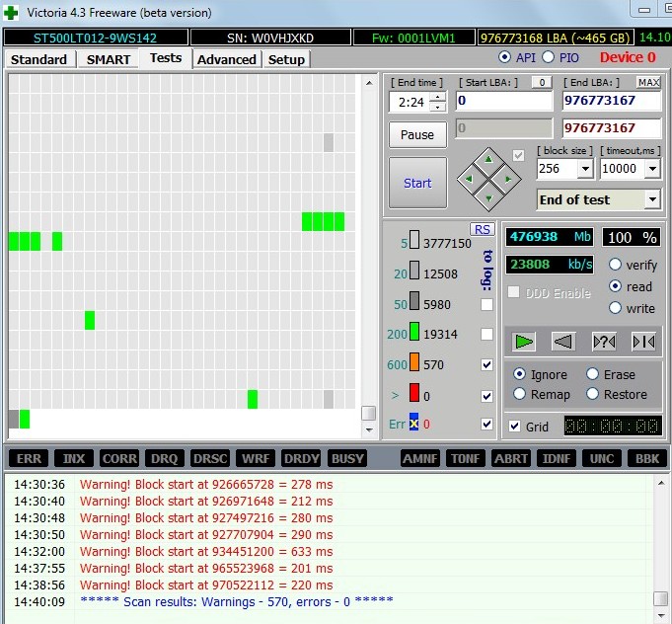
Task: Toggle the Grid checkbox
Action: tap(515, 427)
